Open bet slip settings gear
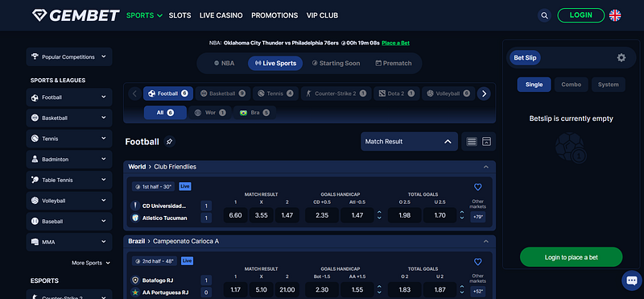Viewport: 644px width, 299px height. [x=621, y=57]
